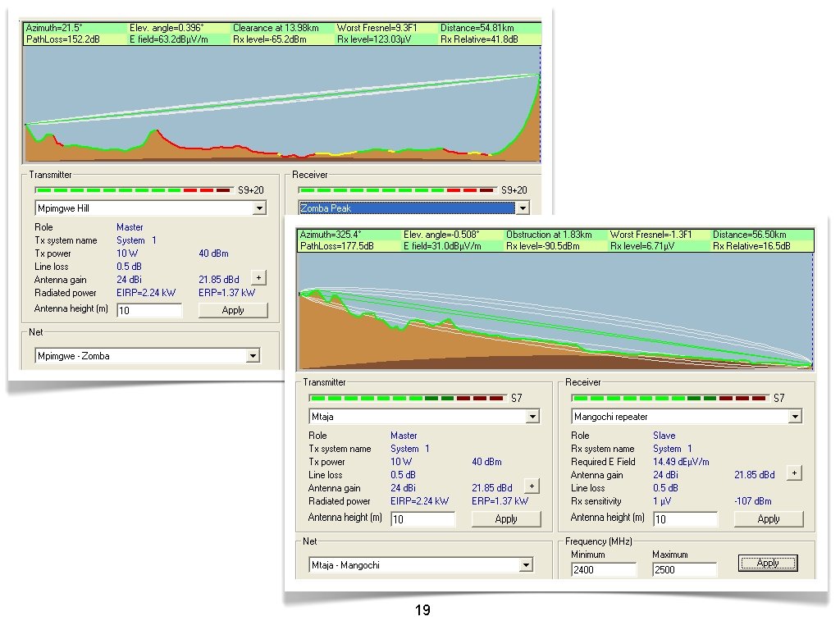Edit Mtaja antenna height field

[x=423, y=518]
